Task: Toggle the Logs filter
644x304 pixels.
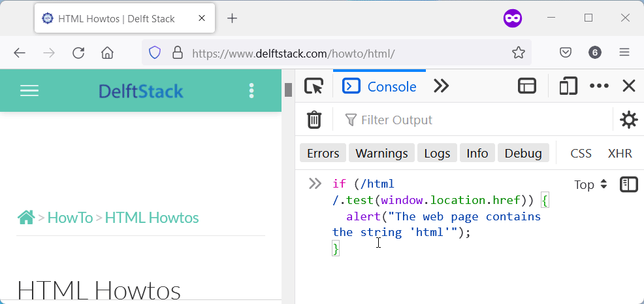Action: tap(437, 154)
